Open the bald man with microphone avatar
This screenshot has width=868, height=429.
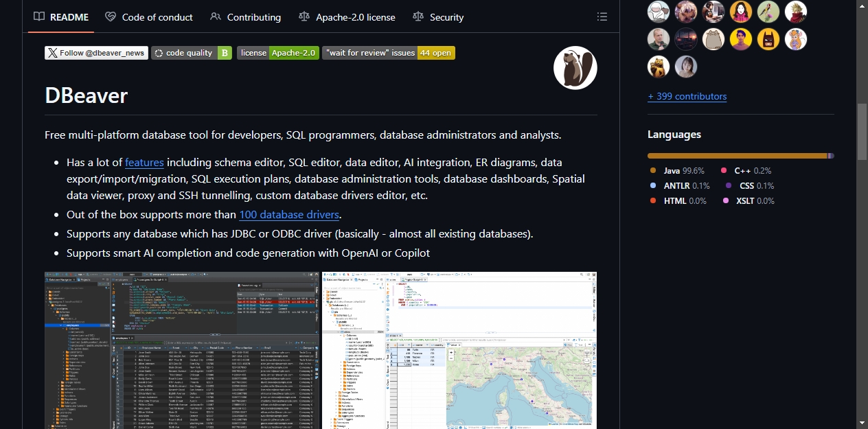click(659, 39)
